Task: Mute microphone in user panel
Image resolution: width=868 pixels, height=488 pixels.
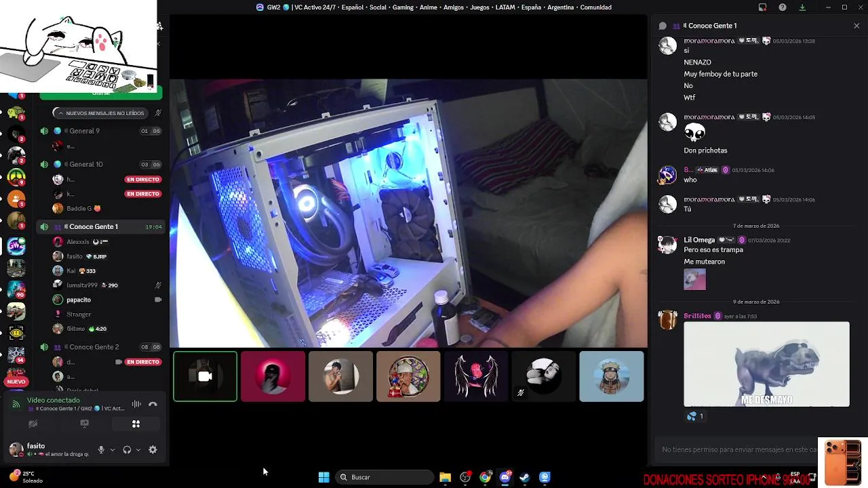Action: [x=101, y=449]
